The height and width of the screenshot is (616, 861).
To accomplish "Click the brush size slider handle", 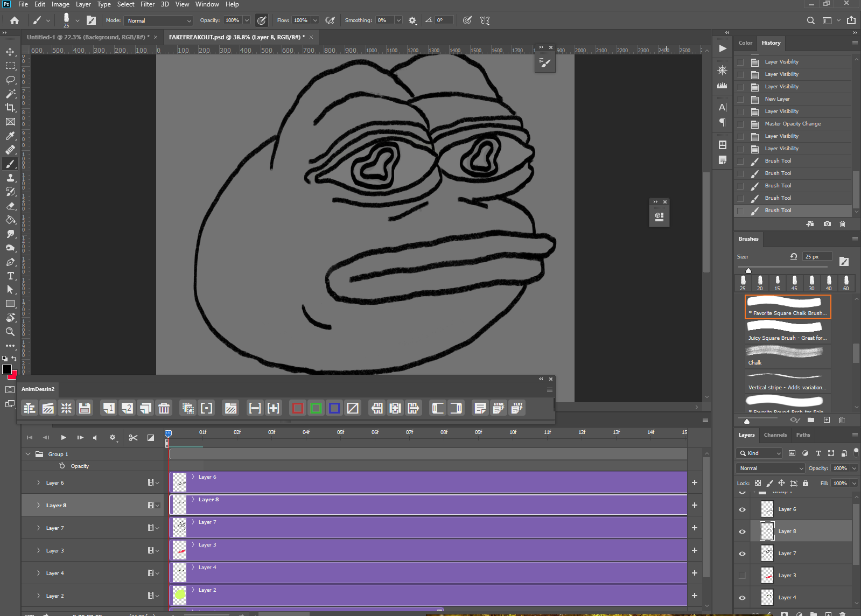I will coord(748,270).
